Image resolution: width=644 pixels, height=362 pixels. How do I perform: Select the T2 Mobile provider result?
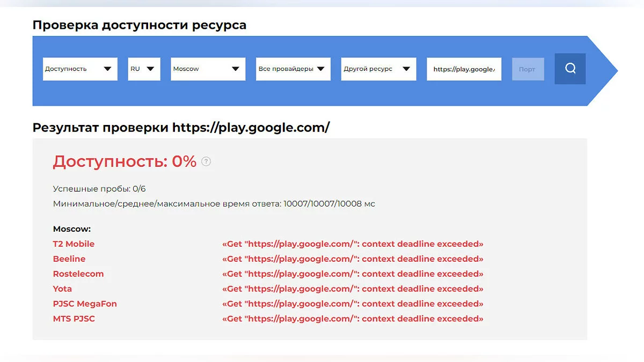click(x=74, y=244)
